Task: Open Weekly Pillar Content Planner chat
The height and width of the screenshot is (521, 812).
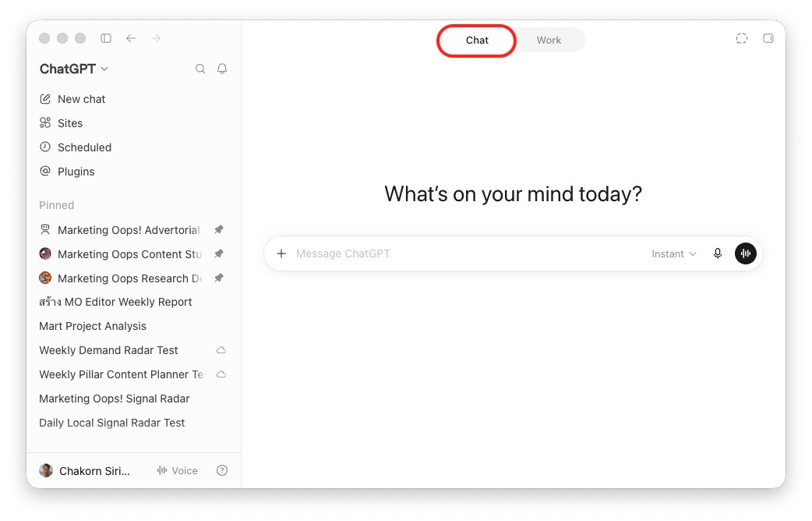Action: click(122, 374)
